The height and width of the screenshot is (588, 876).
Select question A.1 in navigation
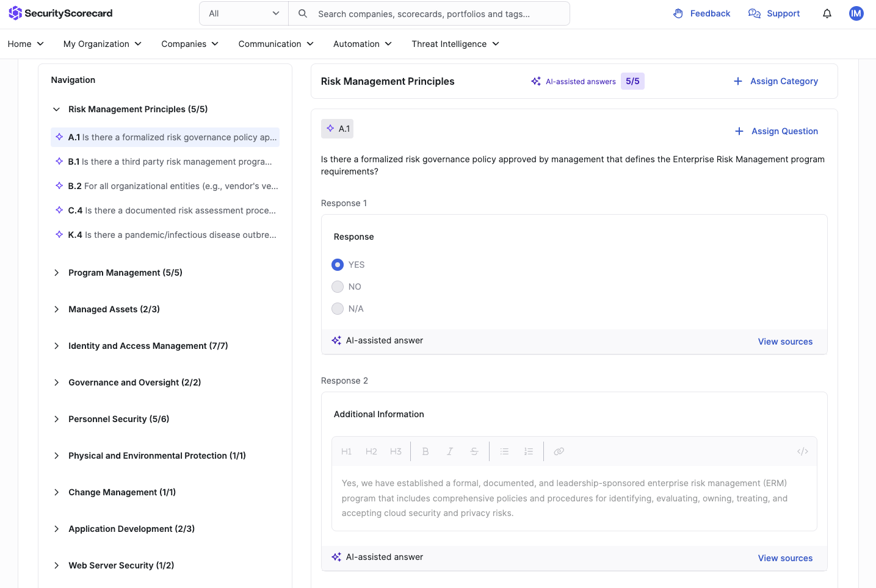tap(165, 137)
